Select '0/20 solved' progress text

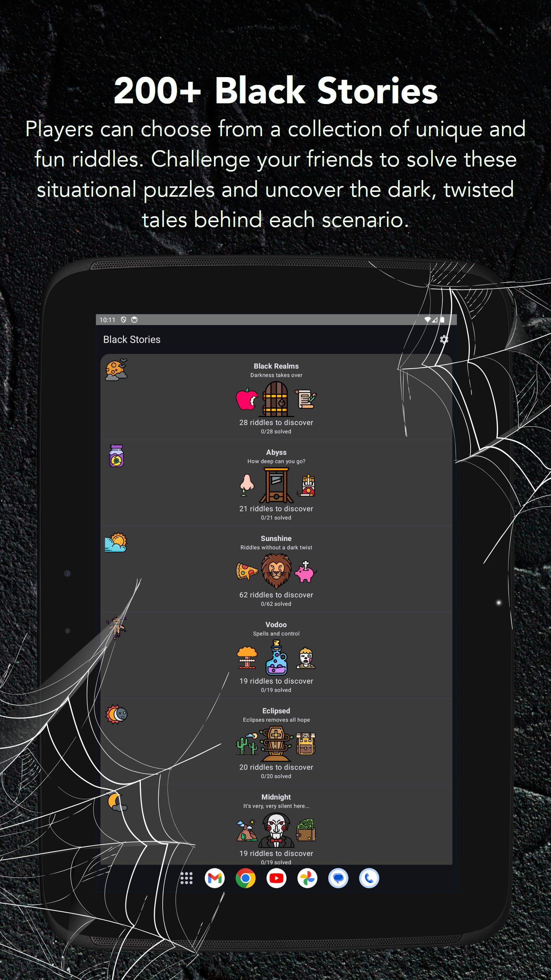276,776
